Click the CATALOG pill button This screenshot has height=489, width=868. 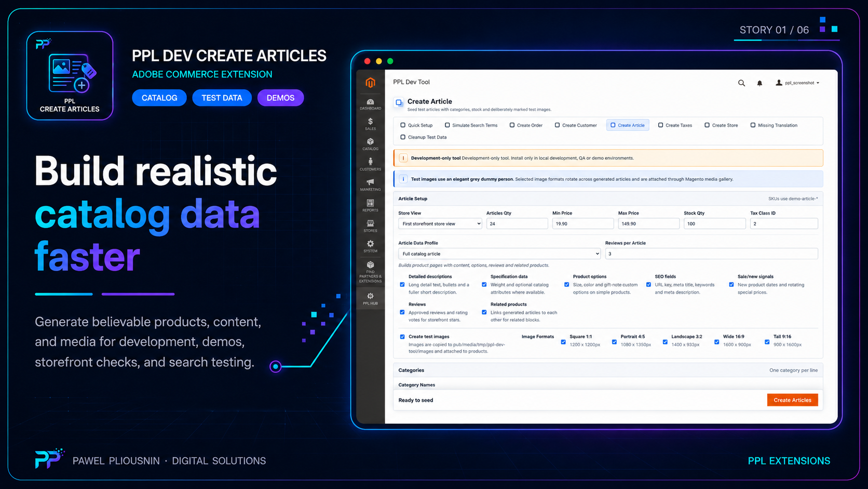click(x=159, y=98)
